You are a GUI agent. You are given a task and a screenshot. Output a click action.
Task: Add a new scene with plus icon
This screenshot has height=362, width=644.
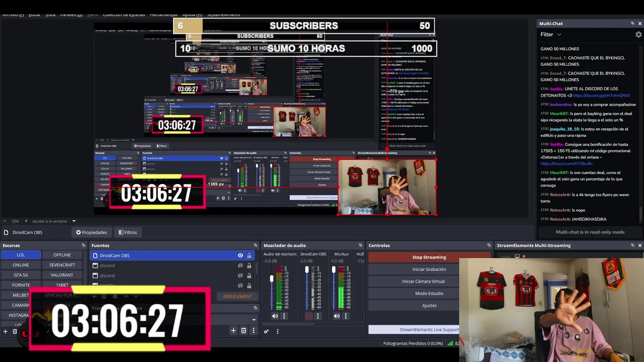pyautogui.click(x=6, y=331)
